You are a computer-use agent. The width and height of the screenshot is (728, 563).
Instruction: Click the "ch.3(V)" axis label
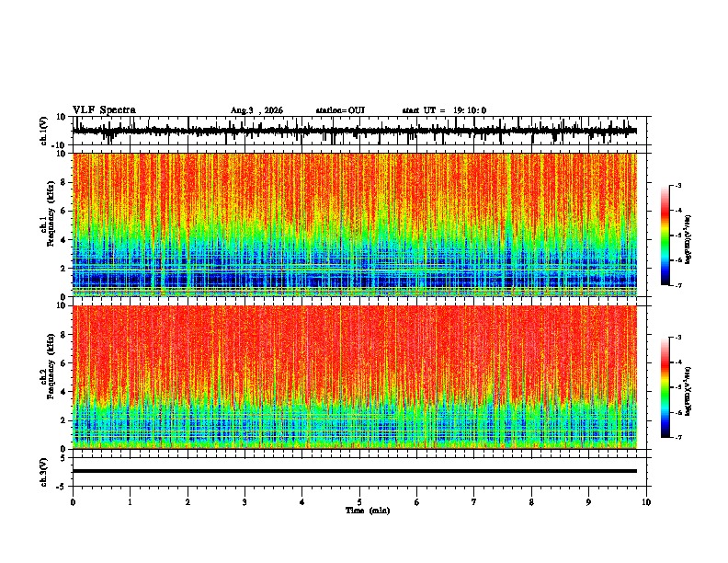pos(44,472)
